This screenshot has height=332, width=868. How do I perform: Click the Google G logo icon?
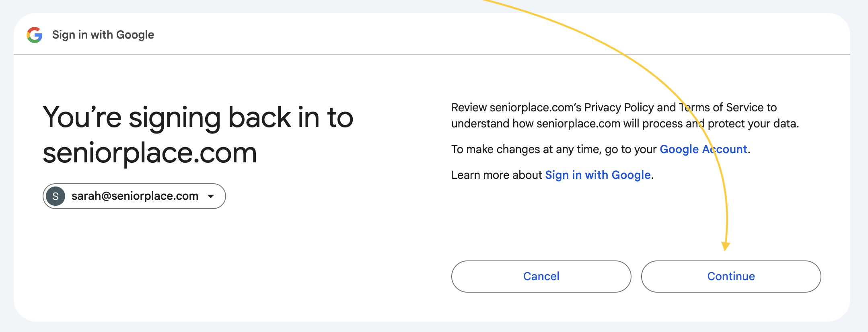click(35, 35)
